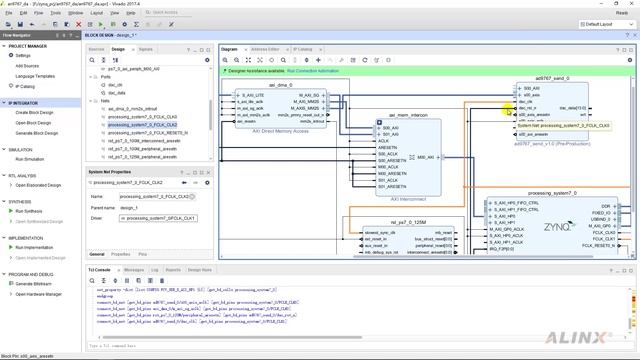Image resolution: width=640 pixels, height=360 pixels.
Task: Collapse IP INTEGRATOR section
Action: (x=4, y=103)
